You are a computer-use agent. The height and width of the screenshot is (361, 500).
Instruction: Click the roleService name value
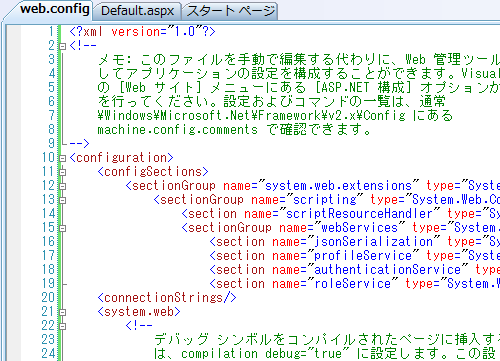352,283
